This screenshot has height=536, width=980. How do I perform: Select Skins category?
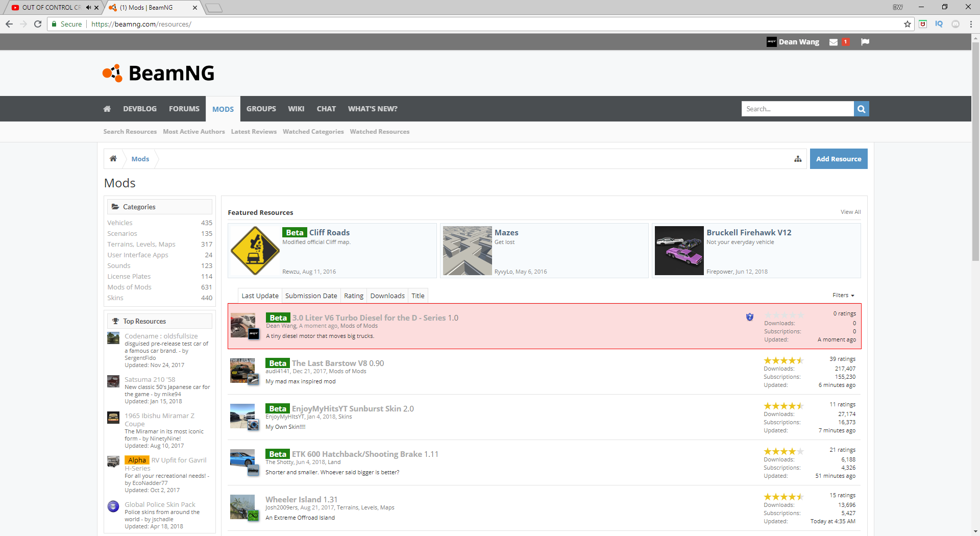(115, 298)
